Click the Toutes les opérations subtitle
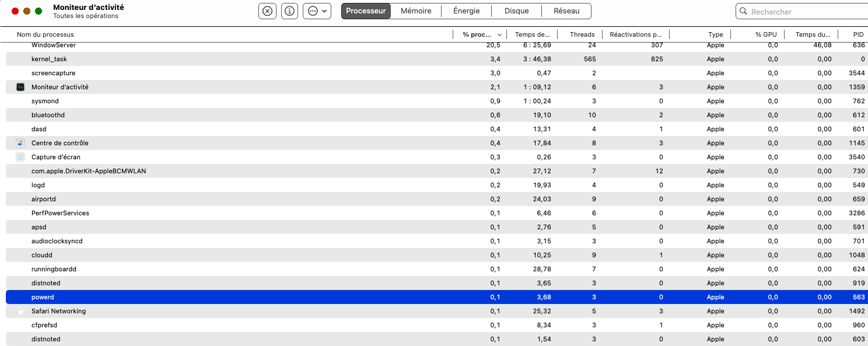The image size is (868, 346). tap(86, 16)
